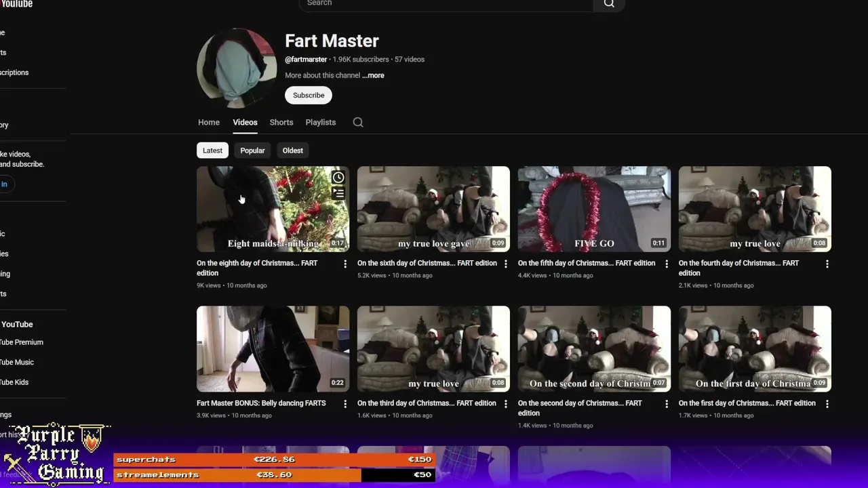Open options menu for third day of Christmas video
Image resolution: width=868 pixels, height=488 pixels.
pos(505,404)
